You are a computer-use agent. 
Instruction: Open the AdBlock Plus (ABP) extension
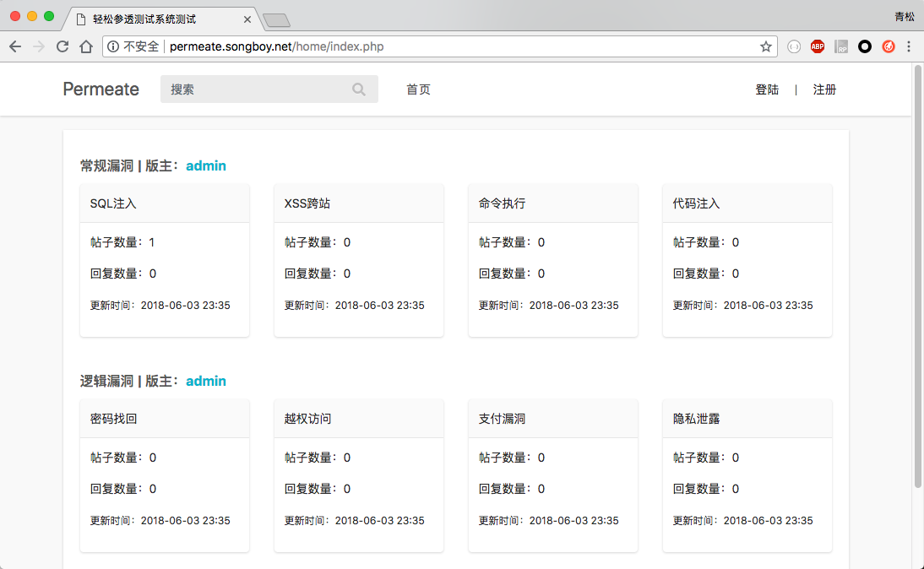coord(818,46)
